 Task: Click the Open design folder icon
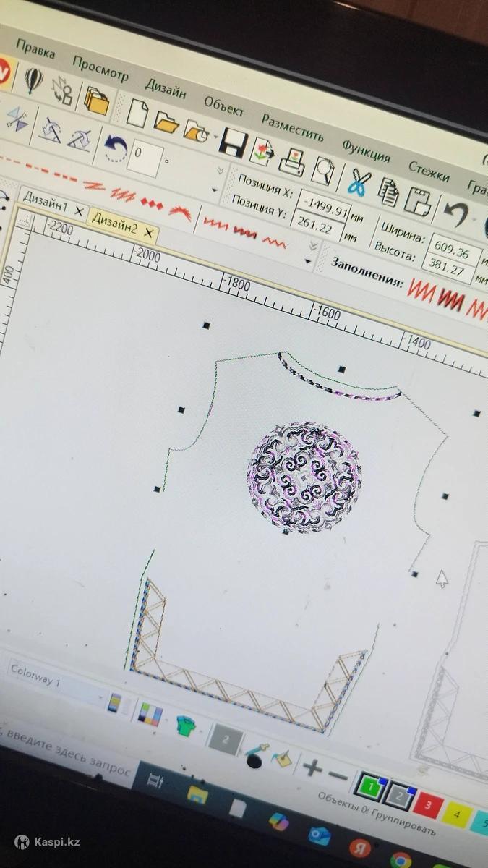click(166, 122)
